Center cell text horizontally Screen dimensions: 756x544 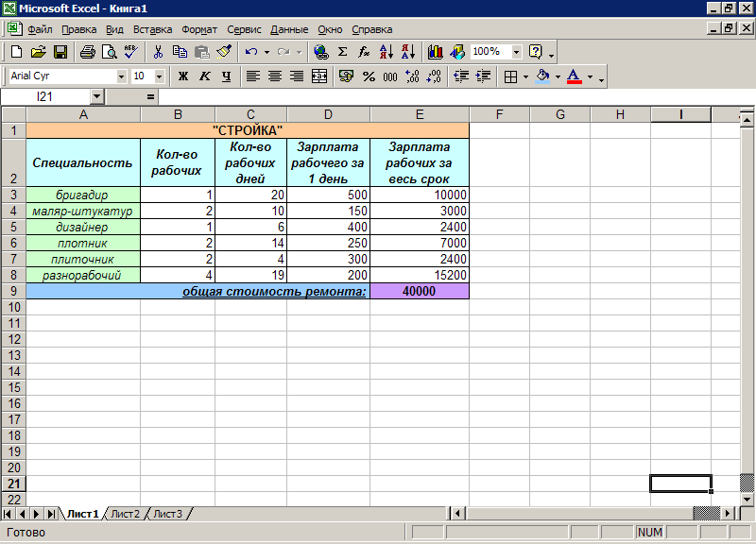(x=275, y=76)
